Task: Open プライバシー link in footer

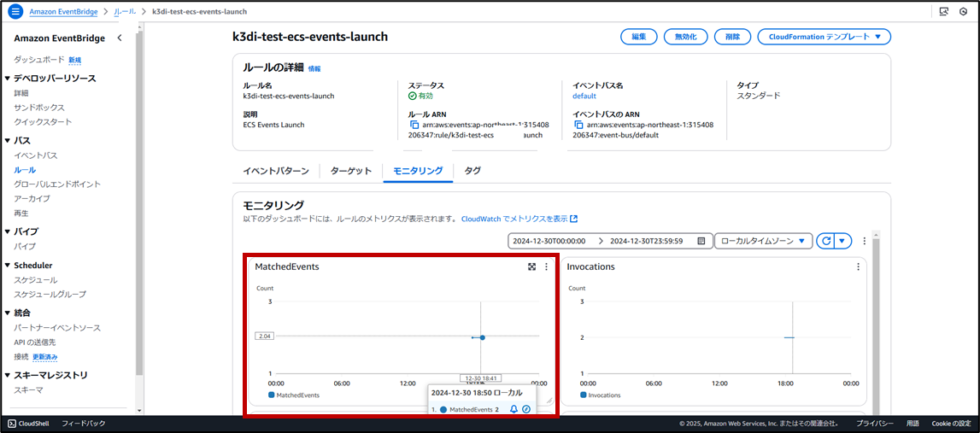Action: tap(874, 423)
